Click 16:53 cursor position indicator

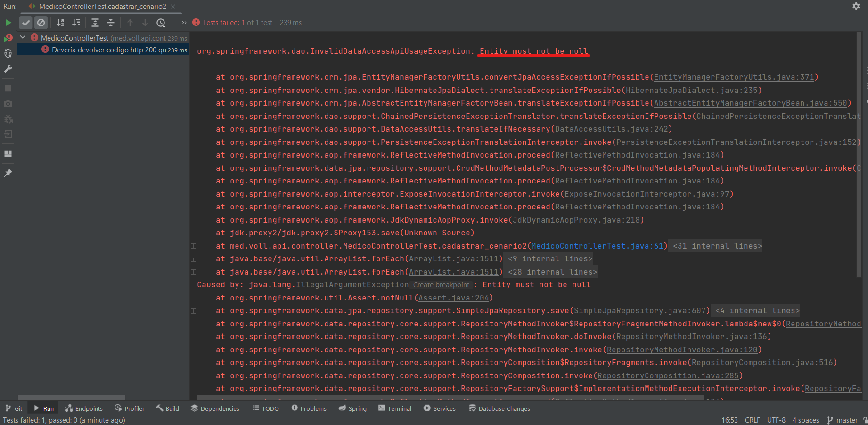729,420
